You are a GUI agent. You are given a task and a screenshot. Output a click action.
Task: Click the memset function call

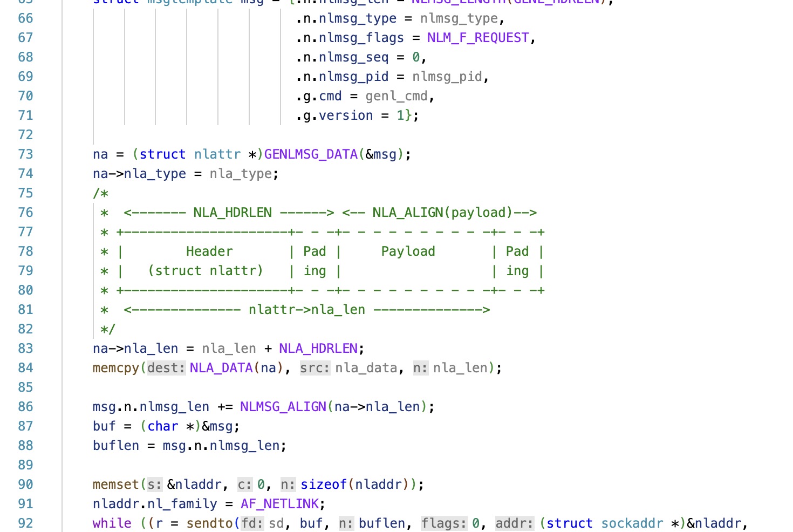116,485
